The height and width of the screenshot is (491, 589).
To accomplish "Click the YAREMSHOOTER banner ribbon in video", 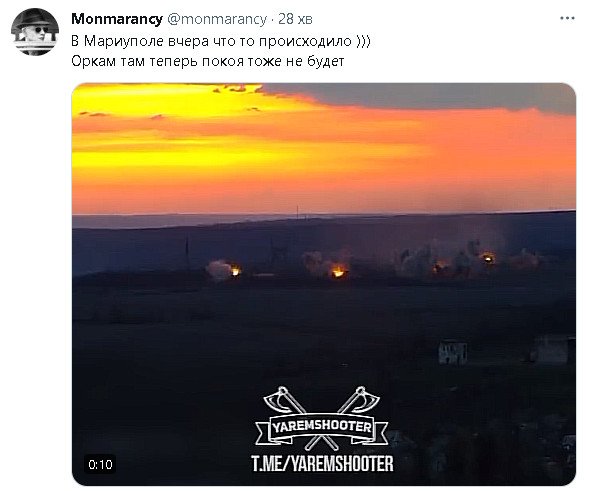I will pos(322,427).
